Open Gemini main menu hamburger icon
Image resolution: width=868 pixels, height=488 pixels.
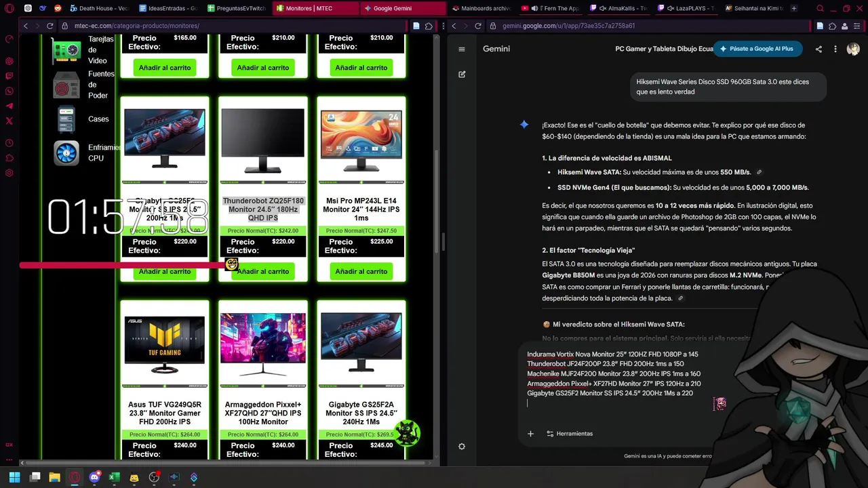462,49
